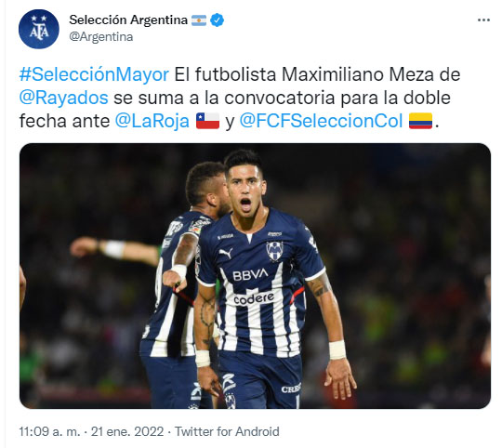
Task: Click the blue verified badge
Action: pyautogui.click(x=217, y=20)
